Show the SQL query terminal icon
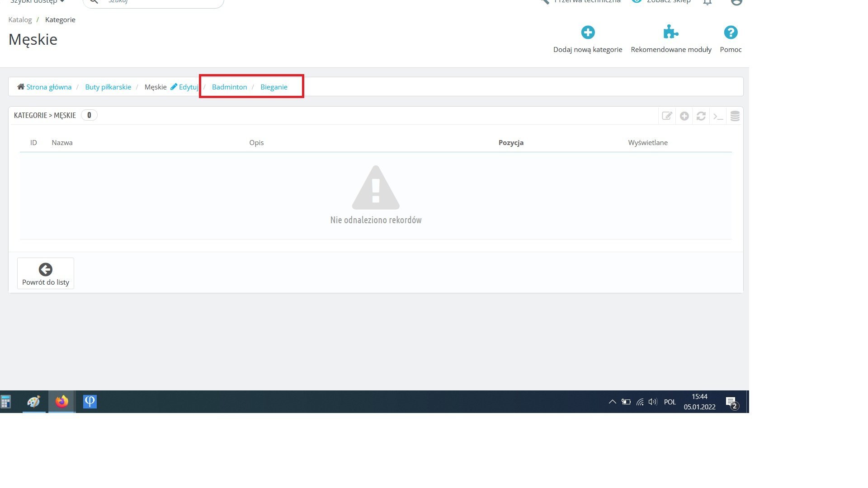 (x=718, y=116)
